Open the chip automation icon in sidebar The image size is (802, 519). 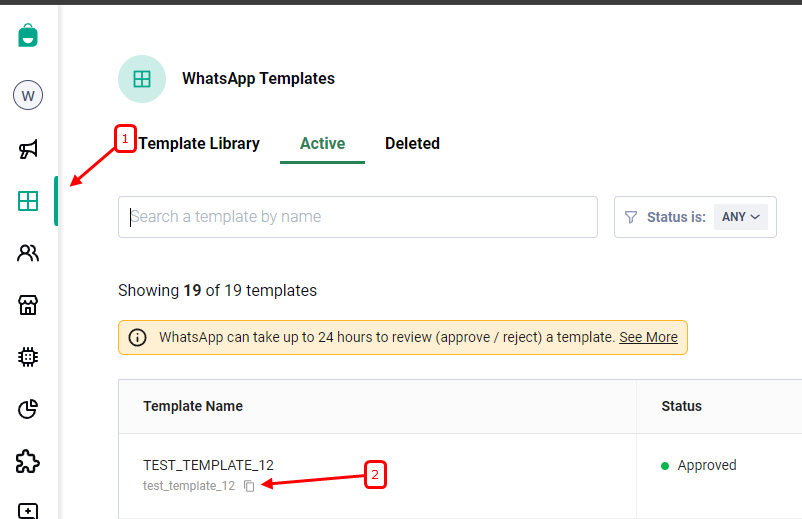point(28,357)
